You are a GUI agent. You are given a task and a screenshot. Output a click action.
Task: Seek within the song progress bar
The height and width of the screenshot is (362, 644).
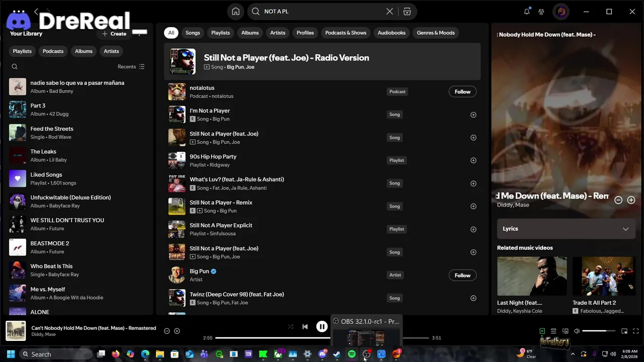322,338
